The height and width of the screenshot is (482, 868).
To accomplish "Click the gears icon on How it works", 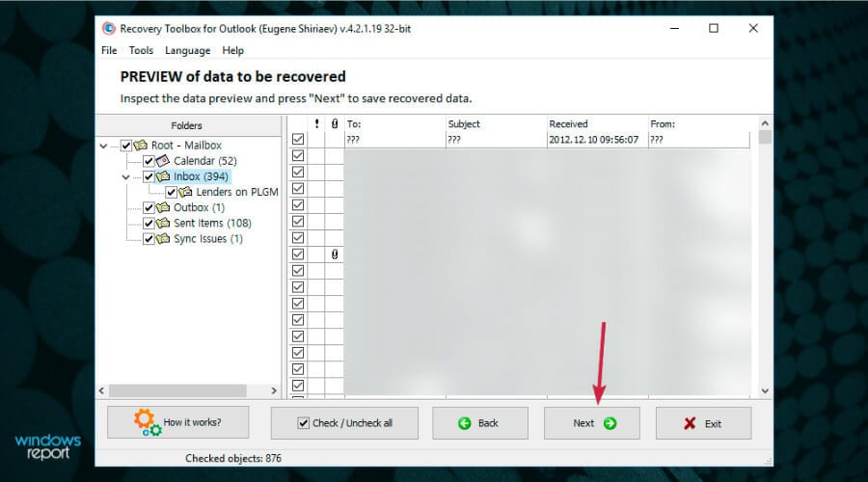I will pos(147,422).
